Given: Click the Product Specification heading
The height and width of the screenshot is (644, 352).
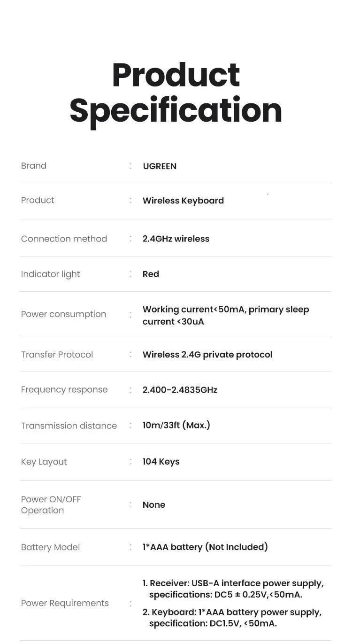Looking at the screenshot, I should pyautogui.click(x=176, y=93).
